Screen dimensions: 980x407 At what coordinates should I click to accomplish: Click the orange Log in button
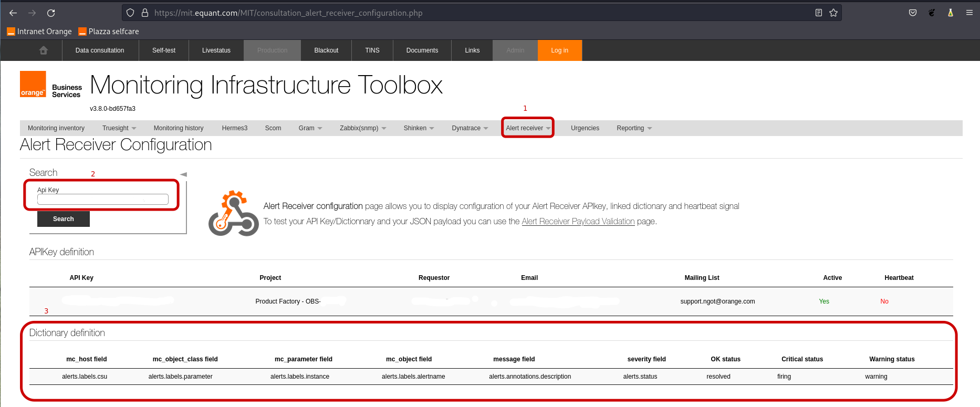tap(560, 50)
